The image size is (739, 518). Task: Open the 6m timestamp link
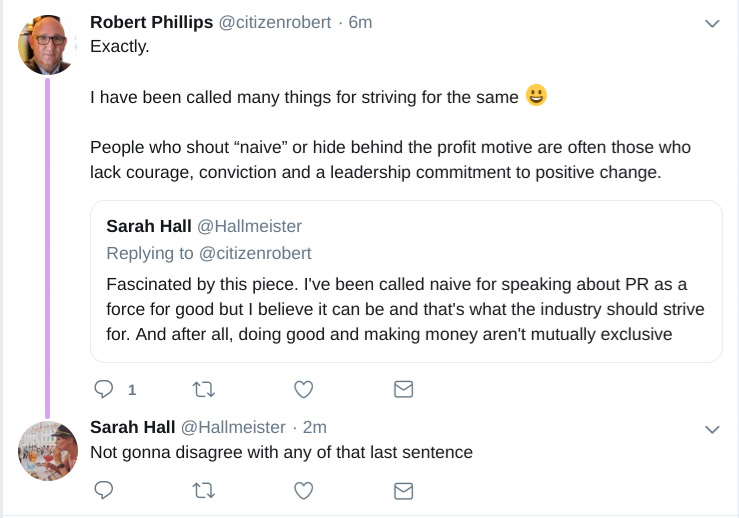pos(360,22)
